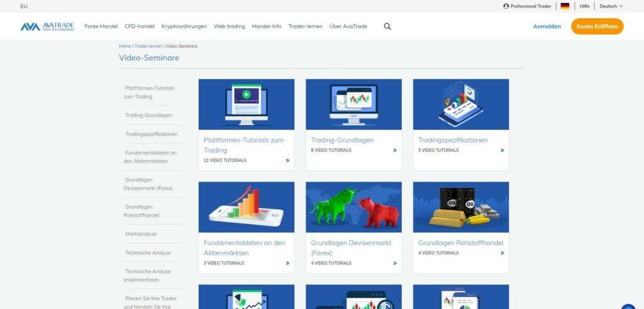Screen dimensions: 644x309
Task: Click the Grundlagen Rohstoffhandel card title
Action: [x=461, y=243]
